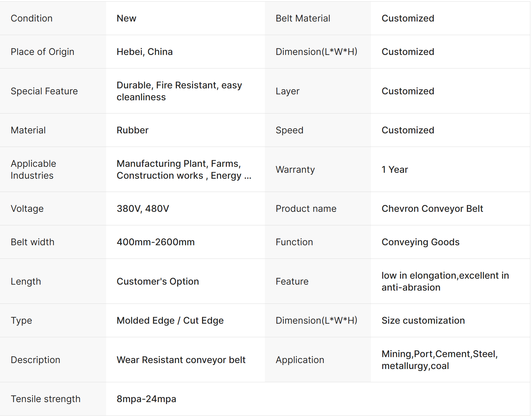This screenshot has height=418, width=532.
Task: Click the 'Customer's Option' length value
Action: (158, 282)
